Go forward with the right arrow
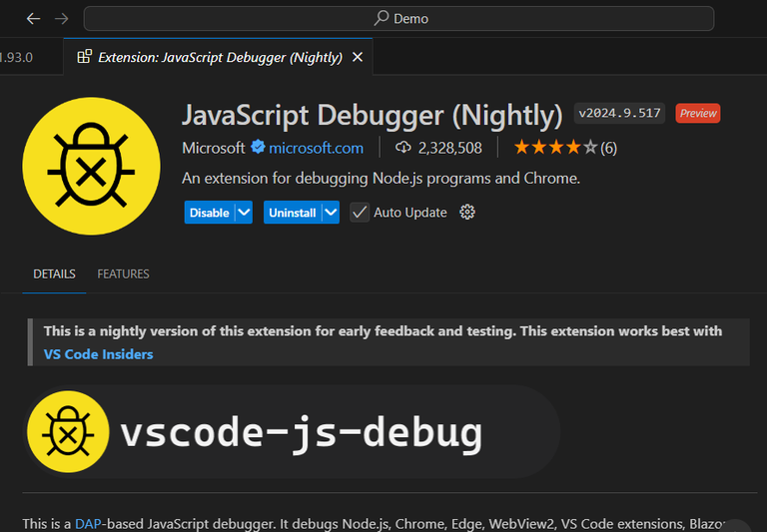Viewport: 767px width, 532px height. tap(62, 19)
